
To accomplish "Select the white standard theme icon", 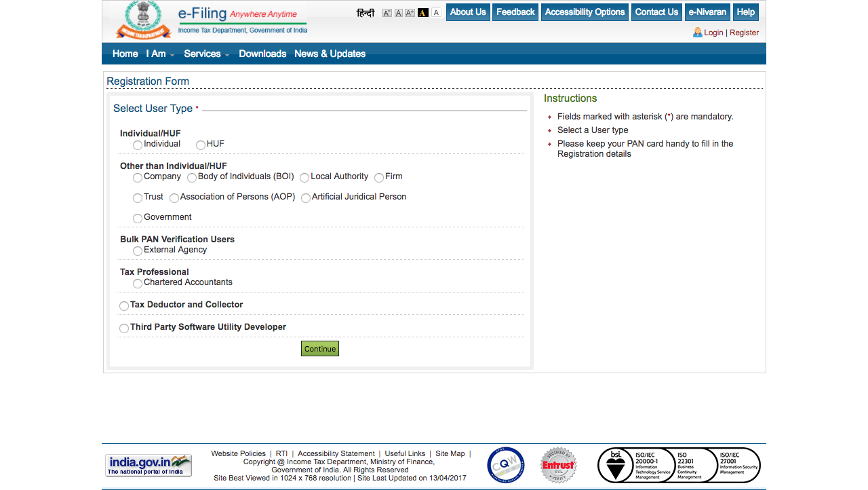I will pyautogui.click(x=436, y=12).
